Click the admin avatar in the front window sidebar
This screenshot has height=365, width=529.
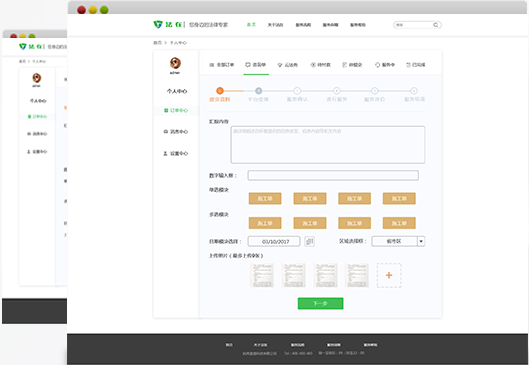point(175,63)
